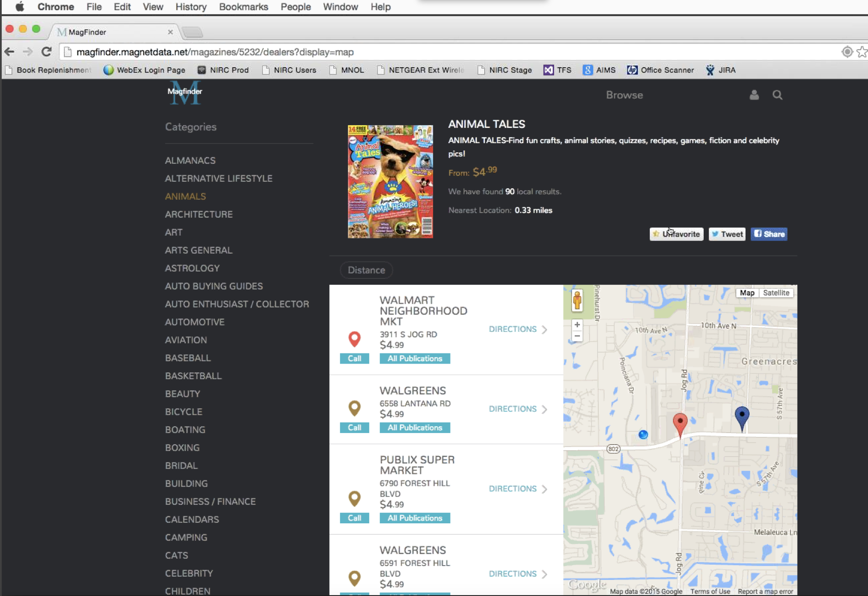Screen dimensions: 868x596
Task: Expand directions for Publix Super Market
Action: [518, 489]
